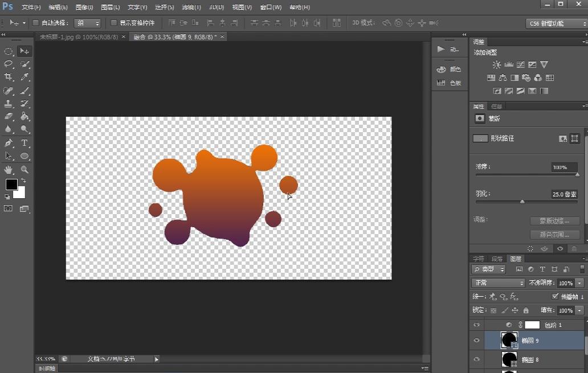
Task: Toggle Quick Mask mode
Action: pos(8,209)
